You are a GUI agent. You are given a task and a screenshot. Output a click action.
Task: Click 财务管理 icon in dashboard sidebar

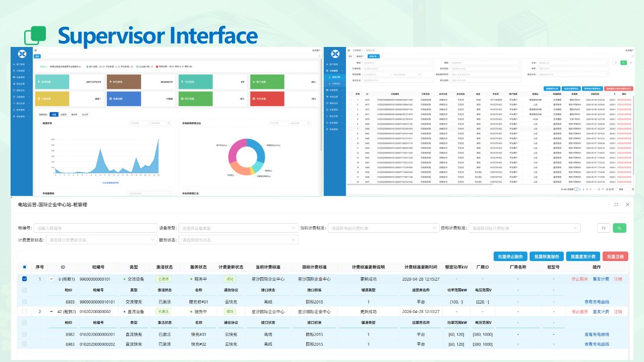14,110
